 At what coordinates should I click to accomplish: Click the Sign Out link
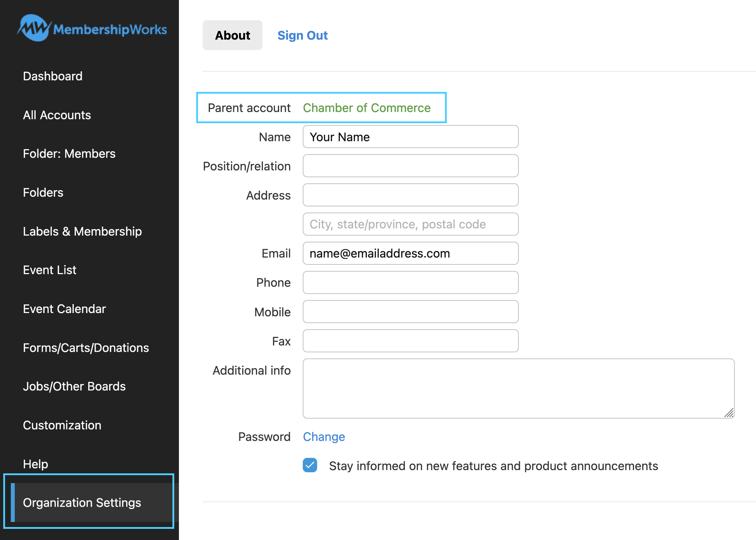[x=302, y=35]
